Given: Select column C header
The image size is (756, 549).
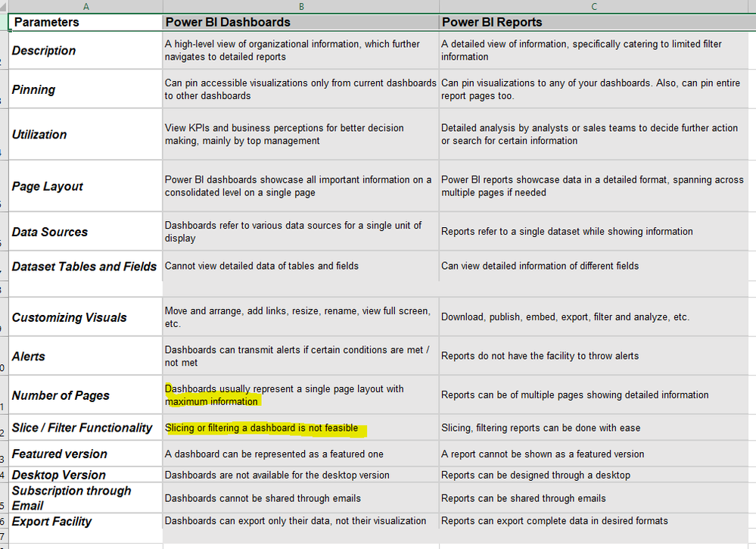Looking at the screenshot, I should point(594,6).
